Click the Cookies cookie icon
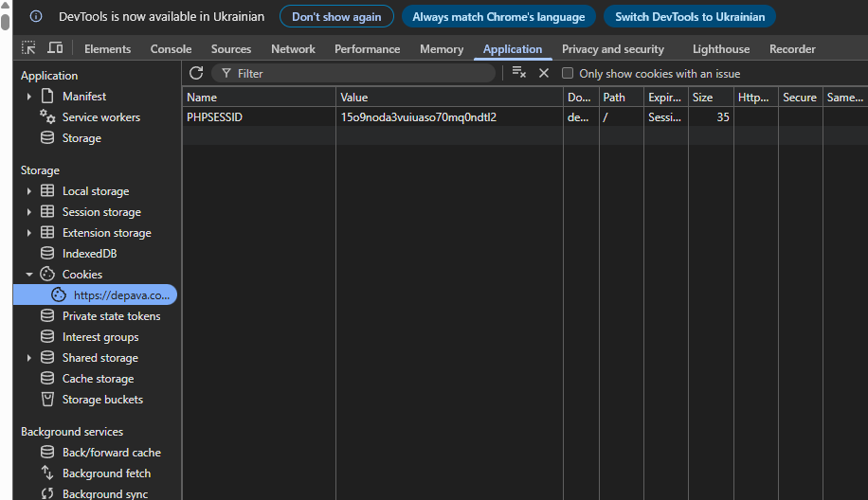The image size is (868, 500). coord(47,274)
